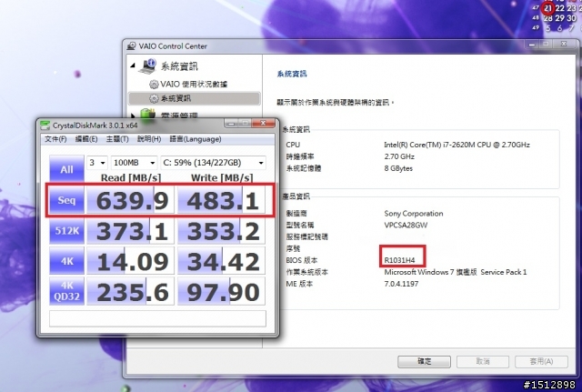Click the Seq write result 483.1
The height and width of the screenshot is (392, 582).
tap(222, 200)
